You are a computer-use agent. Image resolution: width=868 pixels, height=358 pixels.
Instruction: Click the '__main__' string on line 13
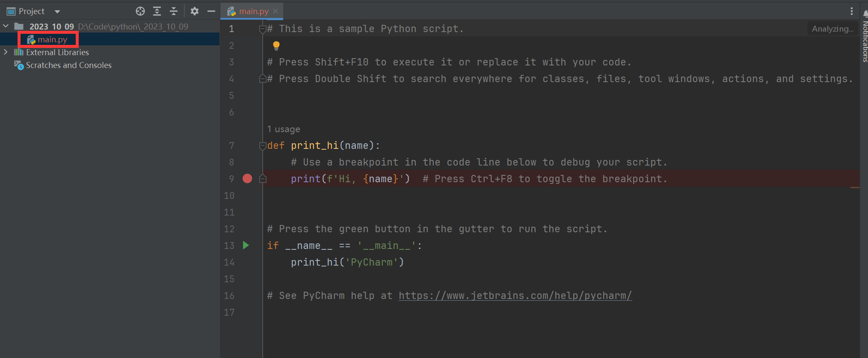point(387,246)
